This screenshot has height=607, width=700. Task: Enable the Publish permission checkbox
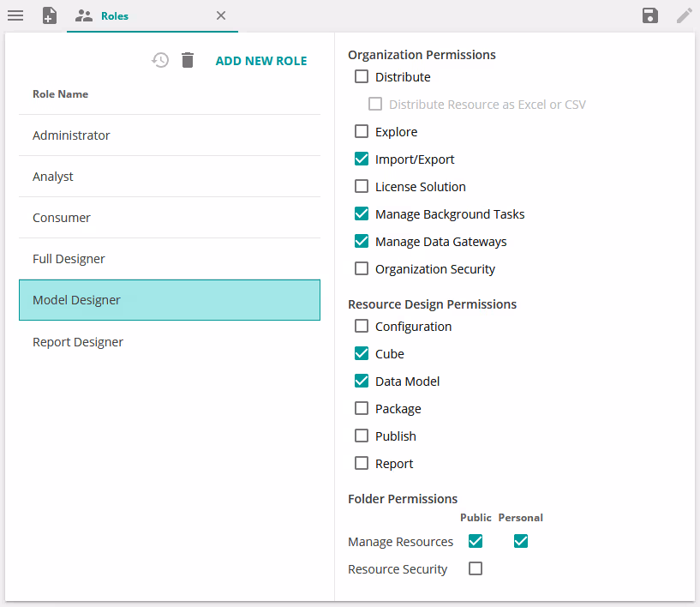click(362, 436)
